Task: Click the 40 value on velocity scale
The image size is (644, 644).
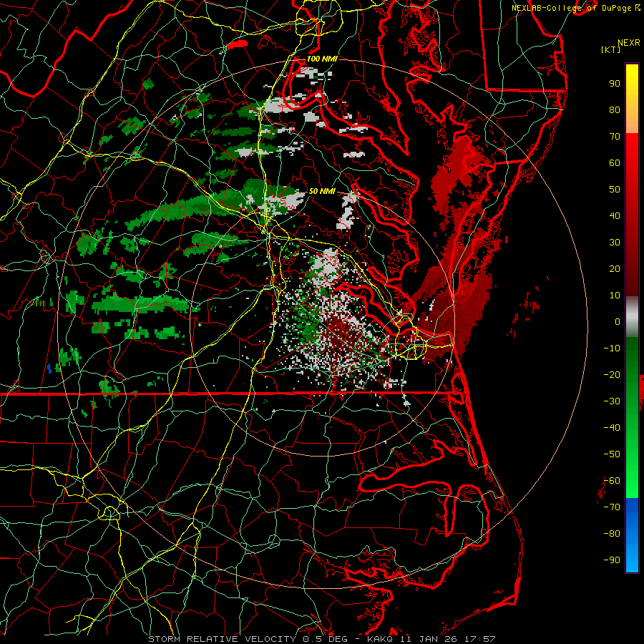Action: point(615,216)
